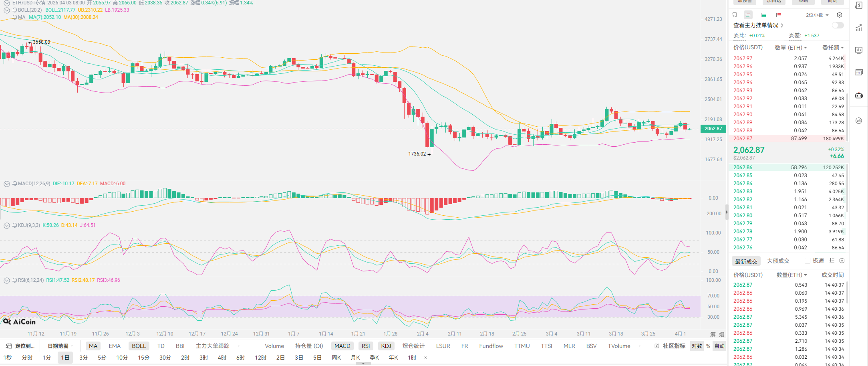Open the 2位小数 decimal precision dropdown
The width and height of the screenshot is (868, 366).
817,15
